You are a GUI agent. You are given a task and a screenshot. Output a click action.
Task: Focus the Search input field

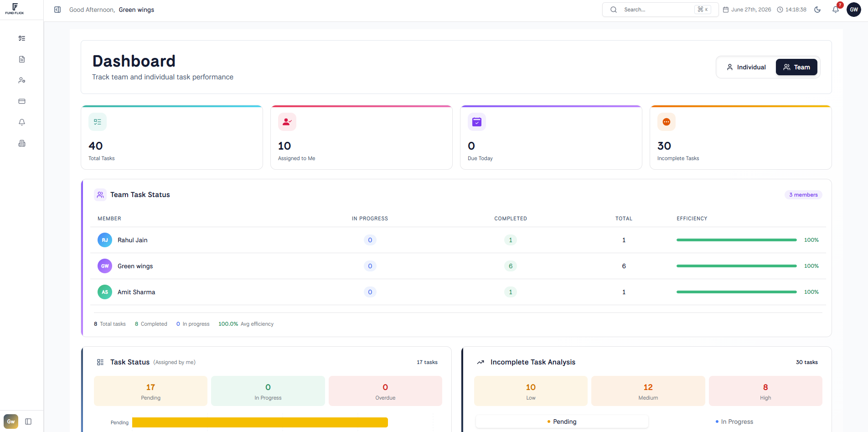coord(660,10)
